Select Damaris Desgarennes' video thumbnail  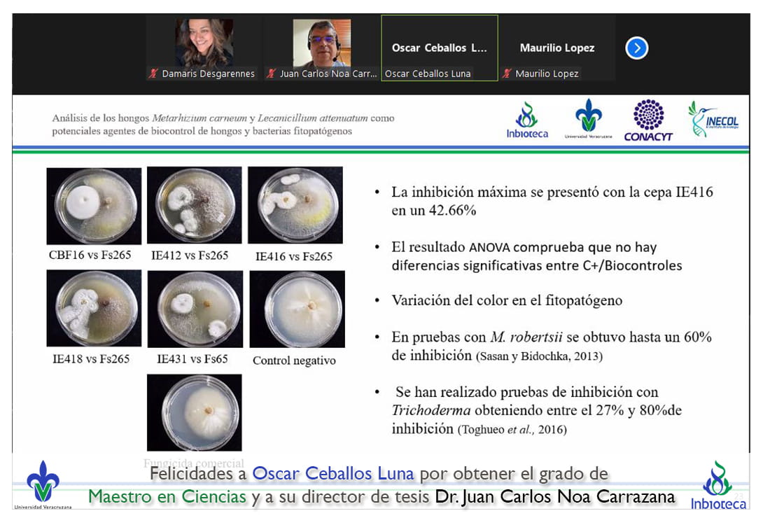point(204,43)
